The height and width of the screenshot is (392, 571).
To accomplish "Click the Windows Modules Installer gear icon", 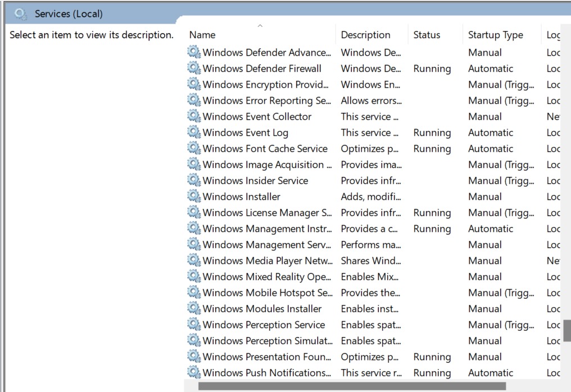I will pos(194,309).
